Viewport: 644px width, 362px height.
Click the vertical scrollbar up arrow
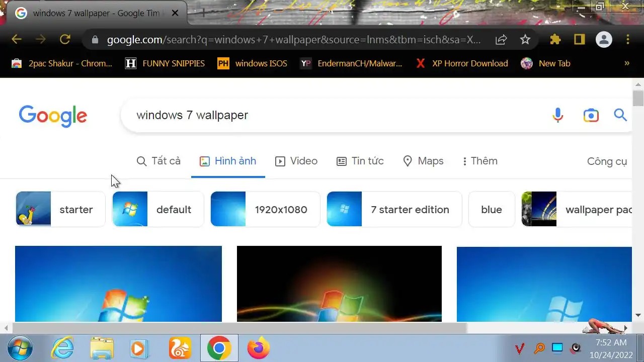[638, 84]
